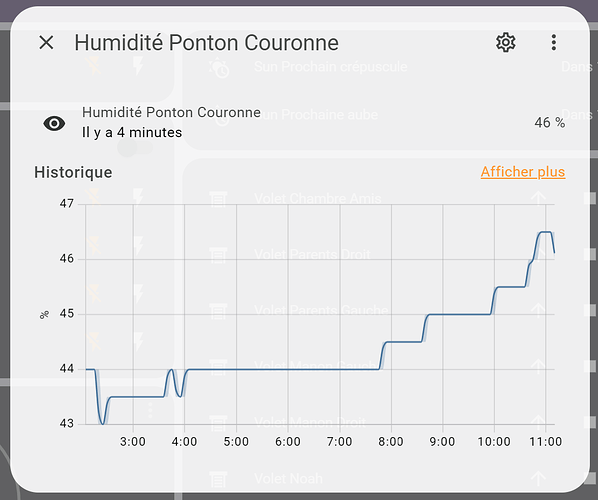Click the 11:00 x-axis time label
This screenshot has height=500, width=598.
coord(545,442)
